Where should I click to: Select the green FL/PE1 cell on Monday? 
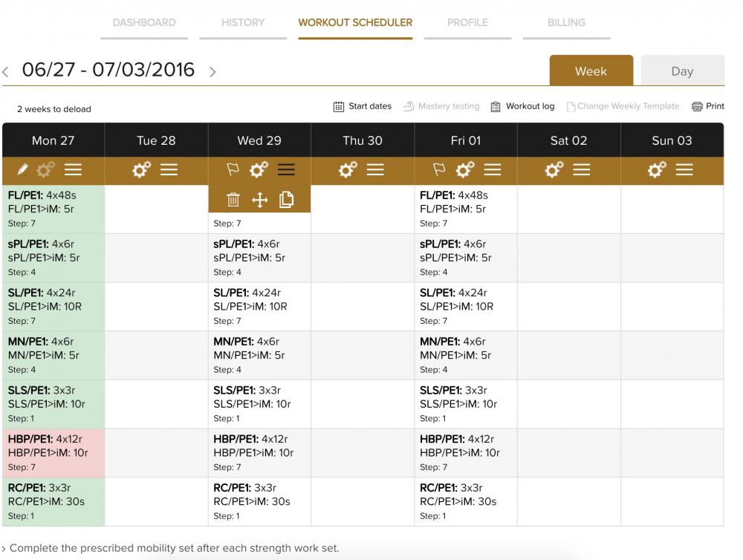click(x=53, y=209)
